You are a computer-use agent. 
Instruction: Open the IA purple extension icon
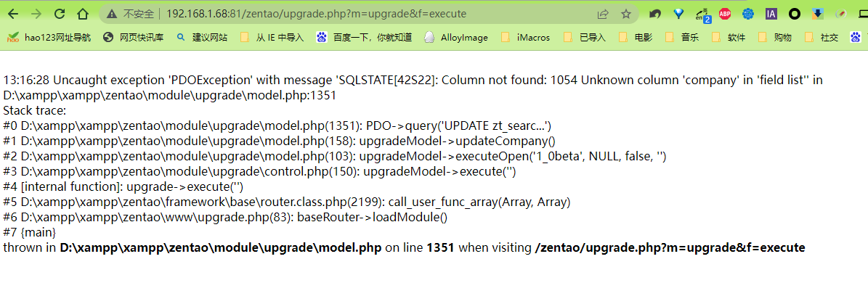(771, 14)
